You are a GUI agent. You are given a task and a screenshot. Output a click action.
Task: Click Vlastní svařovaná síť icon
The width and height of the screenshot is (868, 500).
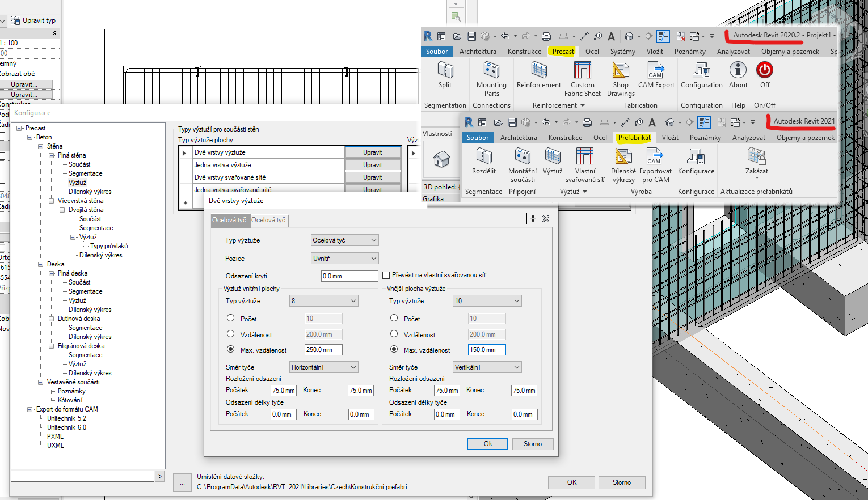tap(585, 156)
